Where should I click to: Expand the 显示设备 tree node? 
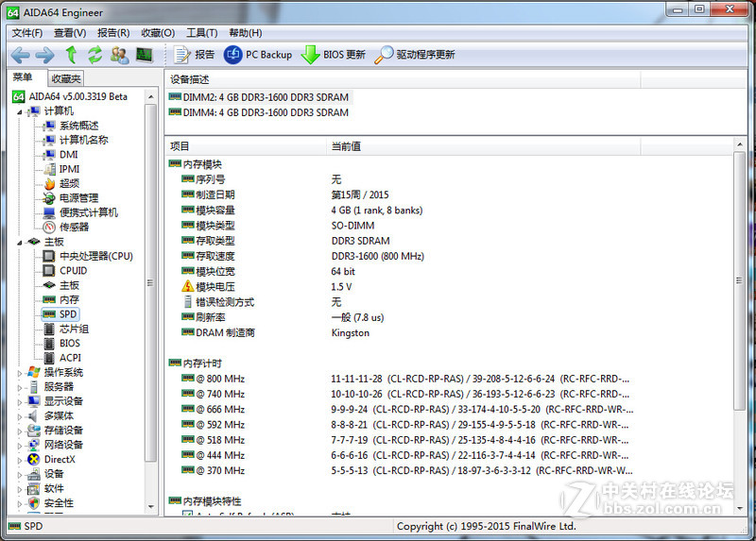(x=19, y=402)
